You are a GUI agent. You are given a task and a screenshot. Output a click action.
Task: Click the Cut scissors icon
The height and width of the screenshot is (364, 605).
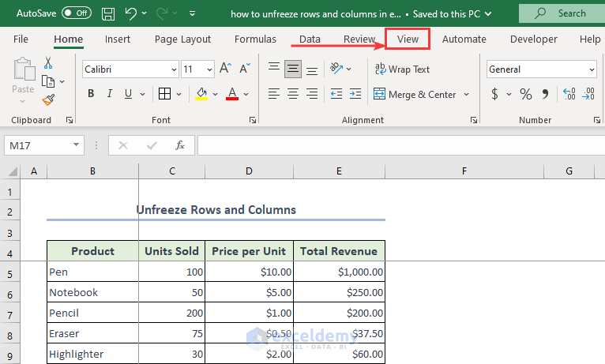[x=48, y=63]
